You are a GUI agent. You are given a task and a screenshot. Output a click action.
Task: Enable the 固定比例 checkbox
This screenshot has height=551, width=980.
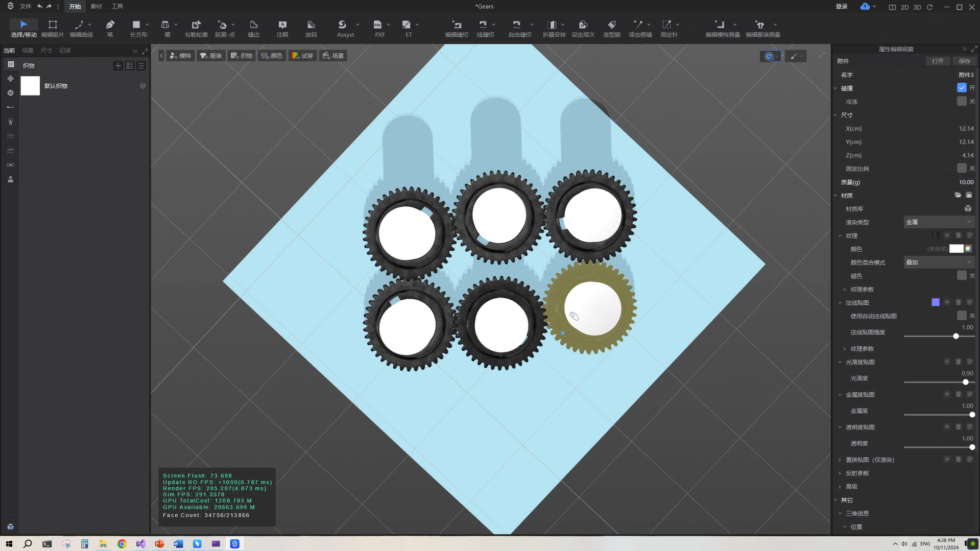962,169
